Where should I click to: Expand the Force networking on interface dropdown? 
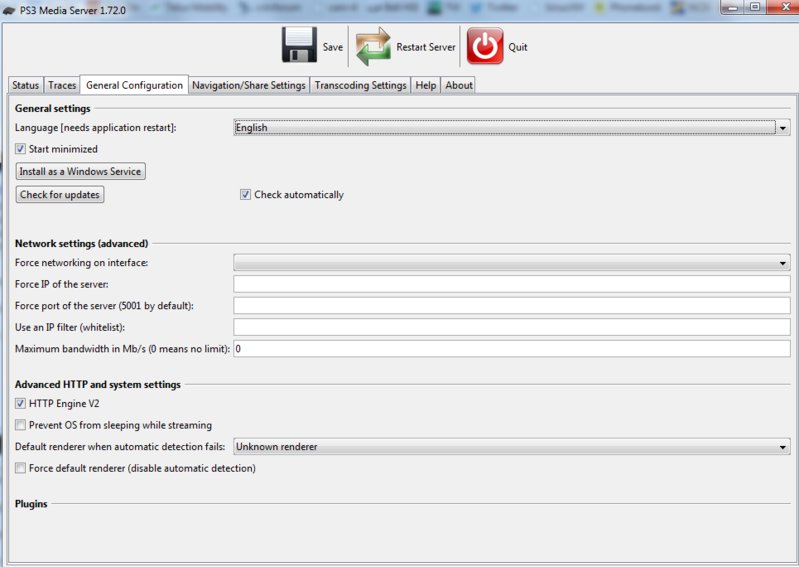(x=512, y=263)
